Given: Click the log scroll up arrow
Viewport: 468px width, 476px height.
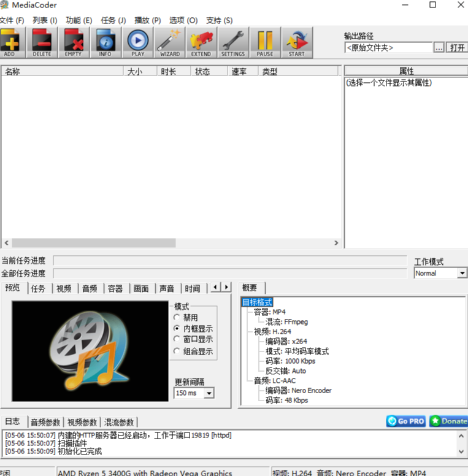Looking at the screenshot, I should pos(461,436).
